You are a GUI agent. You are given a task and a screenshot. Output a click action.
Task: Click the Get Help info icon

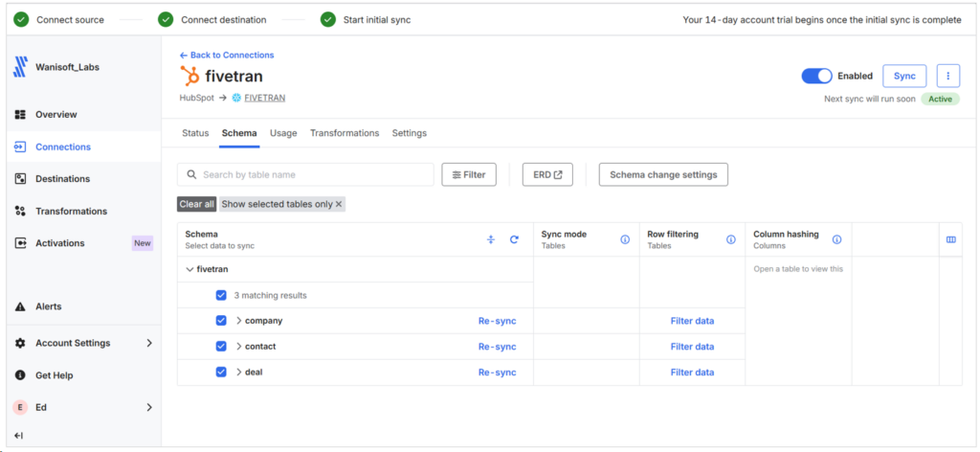coord(20,375)
